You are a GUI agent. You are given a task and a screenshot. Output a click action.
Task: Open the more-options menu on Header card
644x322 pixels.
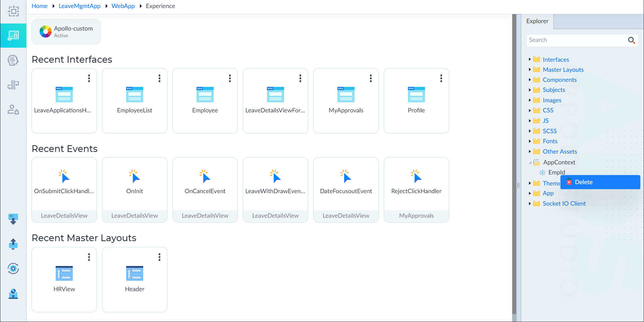[159, 257]
